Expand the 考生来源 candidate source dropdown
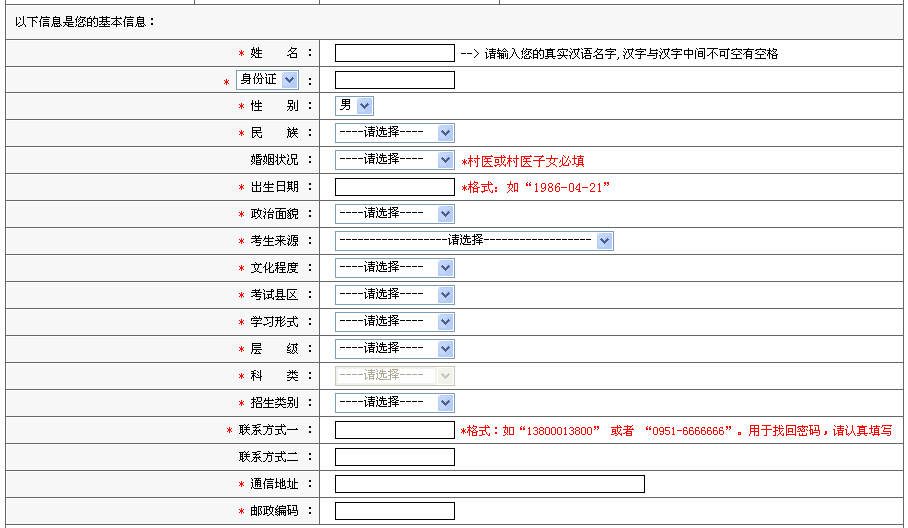 (473, 240)
